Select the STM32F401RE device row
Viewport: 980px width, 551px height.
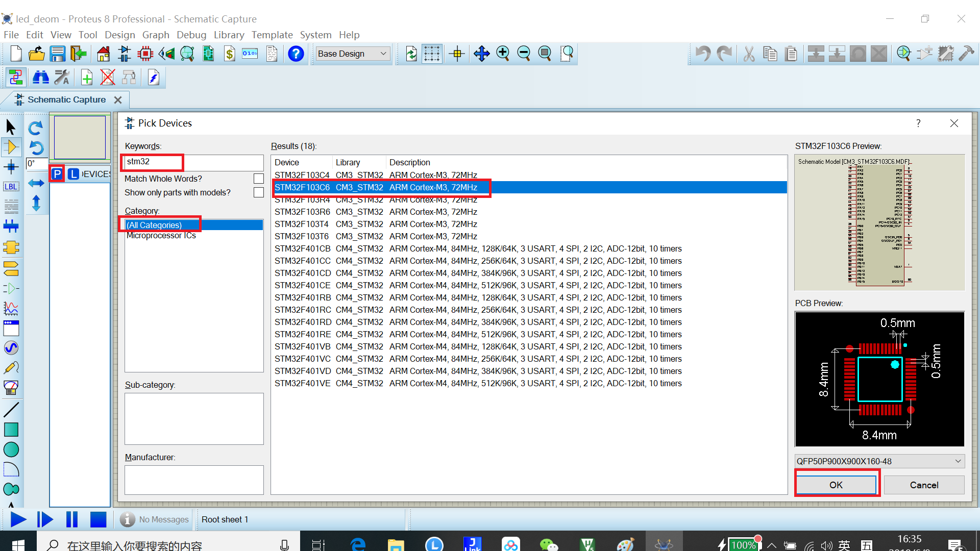(x=302, y=334)
